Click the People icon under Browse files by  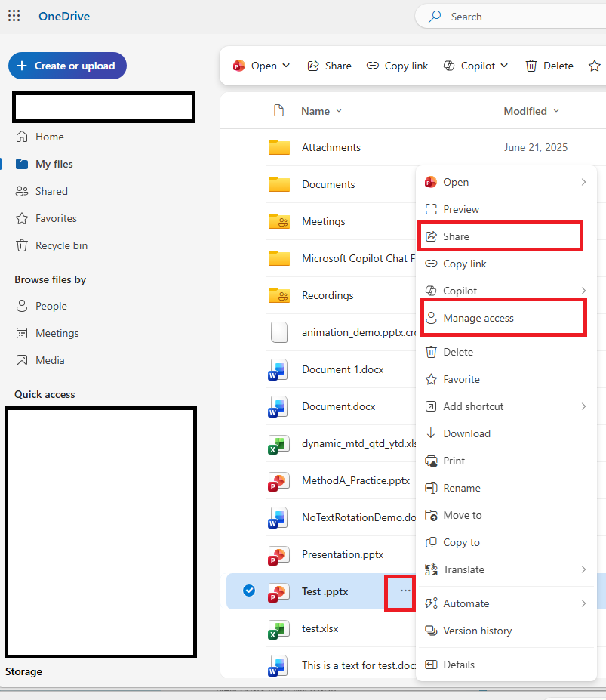click(x=22, y=306)
